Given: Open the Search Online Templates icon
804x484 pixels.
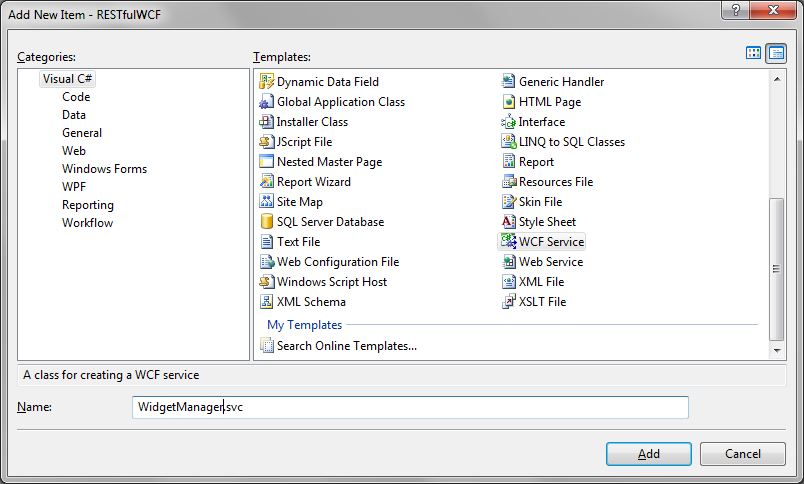Looking at the screenshot, I should click(267, 346).
